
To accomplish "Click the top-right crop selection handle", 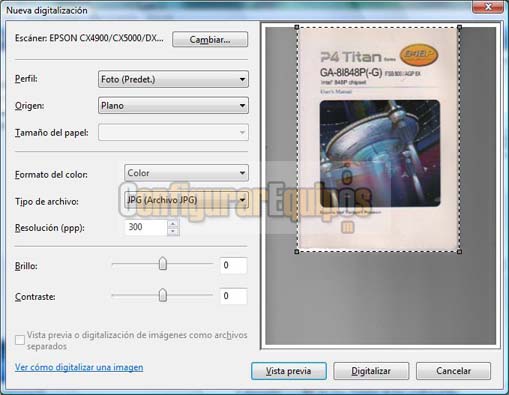I will click(x=459, y=27).
